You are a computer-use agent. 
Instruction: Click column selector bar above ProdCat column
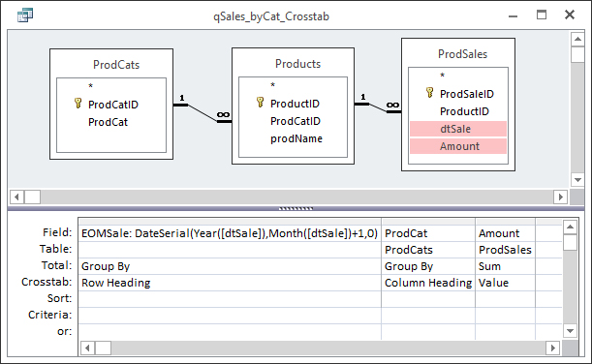click(x=428, y=222)
